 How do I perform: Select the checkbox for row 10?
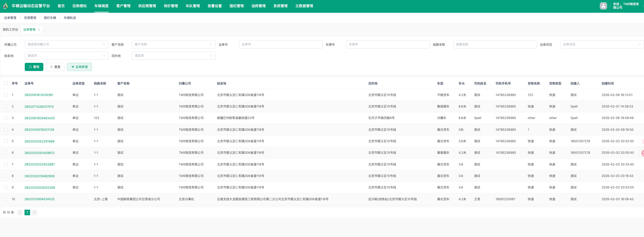[6, 199]
